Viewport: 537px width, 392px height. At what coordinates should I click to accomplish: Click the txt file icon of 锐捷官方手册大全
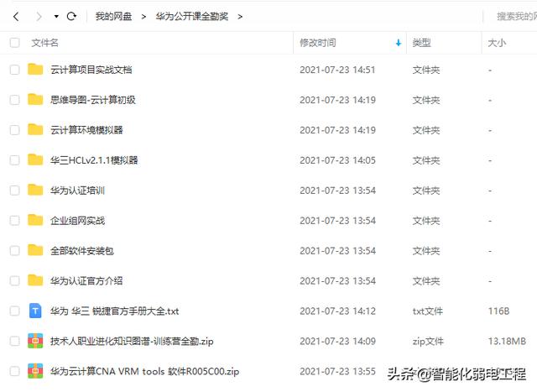pyautogui.click(x=35, y=311)
